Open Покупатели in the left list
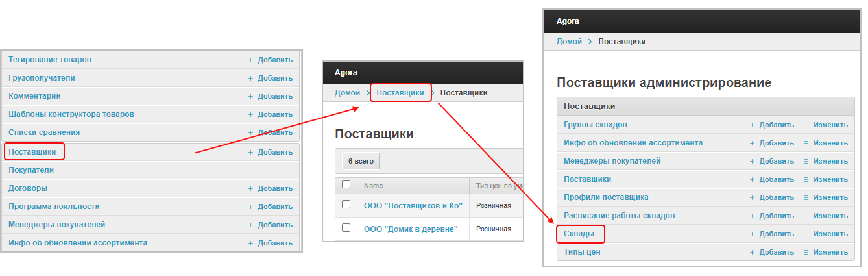Viewport: 868px width, 276px height. point(31,170)
